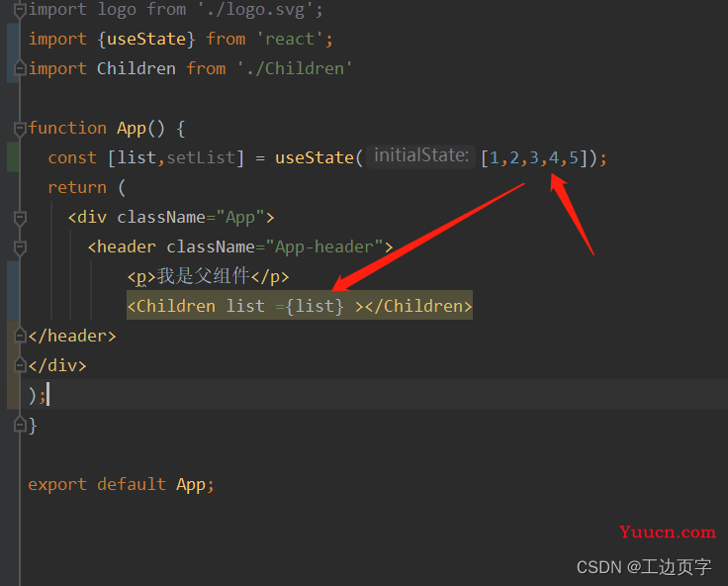Click 'useState' call in const line
This screenshot has height=586, width=728.
pyautogui.click(x=315, y=157)
